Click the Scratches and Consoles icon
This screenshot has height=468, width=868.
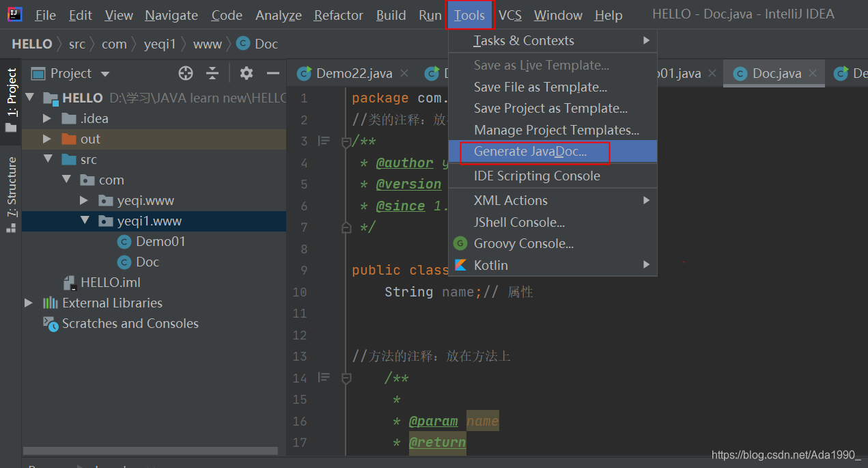click(x=51, y=324)
